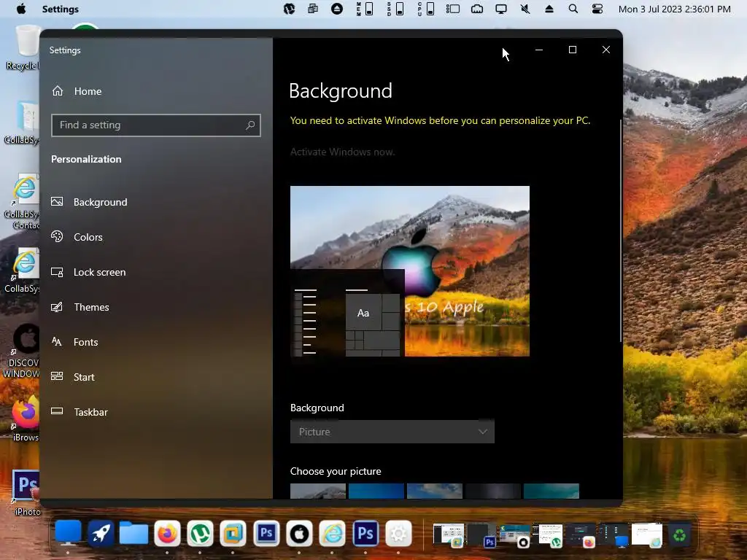Click the Activate Windows now link
The height and width of the screenshot is (560, 747).
pyautogui.click(x=342, y=152)
